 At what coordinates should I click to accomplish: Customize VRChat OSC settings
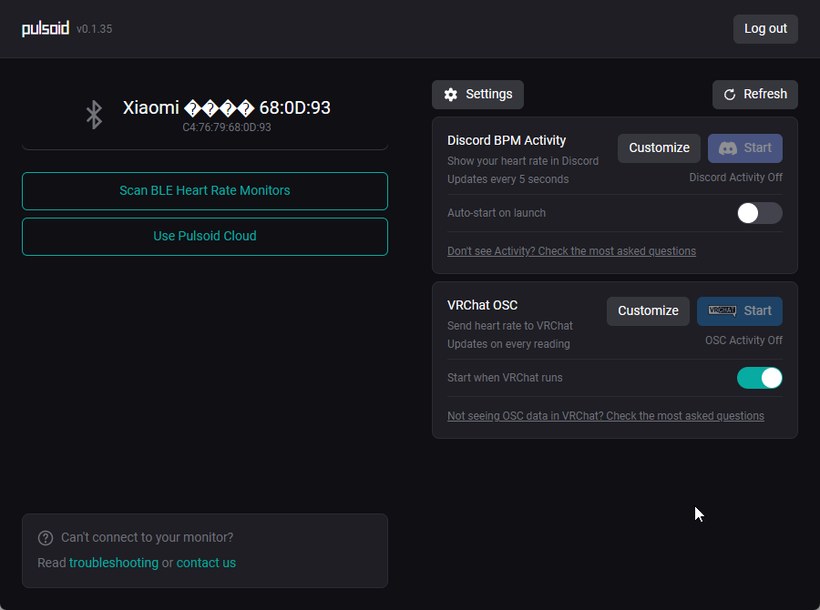point(648,311)
